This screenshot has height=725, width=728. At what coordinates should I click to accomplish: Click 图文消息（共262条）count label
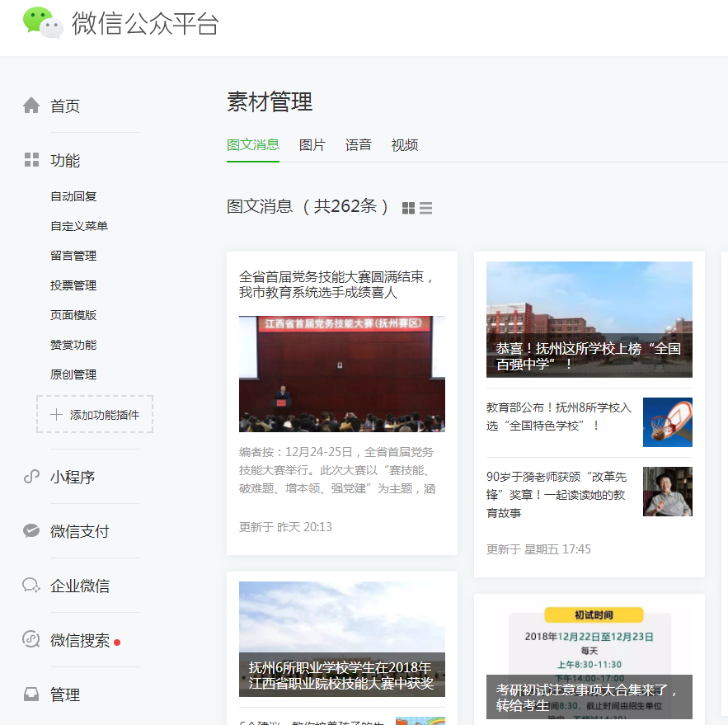(308, 206)
